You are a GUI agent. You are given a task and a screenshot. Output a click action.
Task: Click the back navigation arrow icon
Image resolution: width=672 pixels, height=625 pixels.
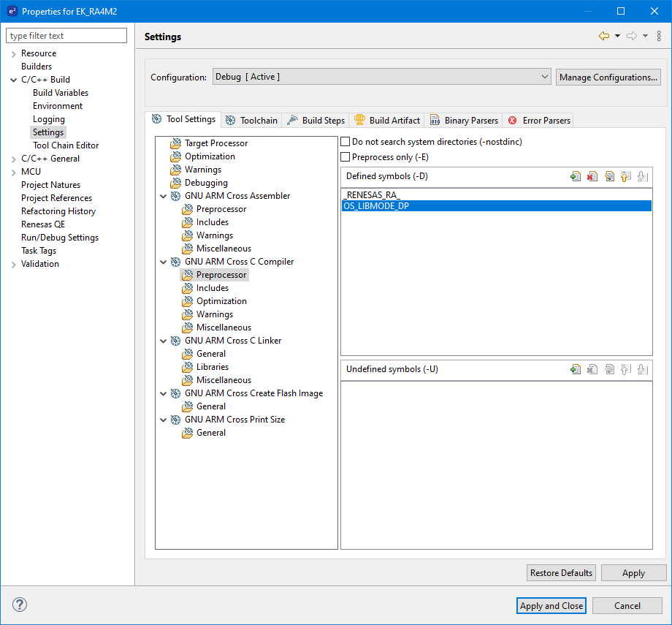603,36
